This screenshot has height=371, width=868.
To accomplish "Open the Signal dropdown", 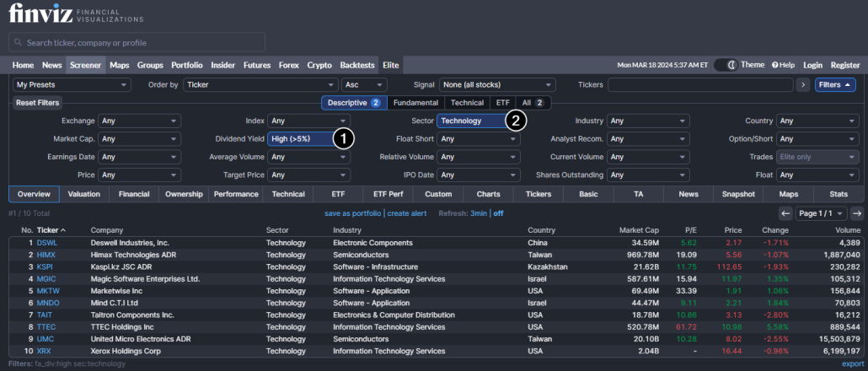I will coord(497,85).
